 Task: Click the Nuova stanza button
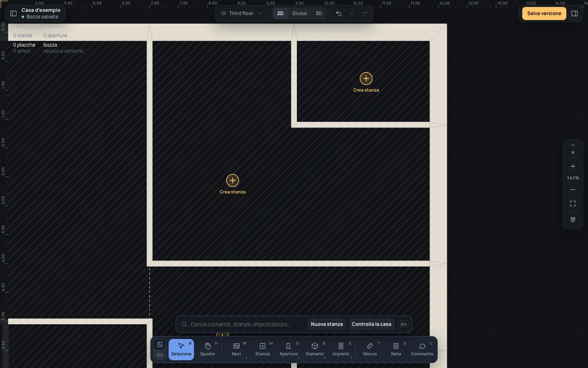pos(327,324)
